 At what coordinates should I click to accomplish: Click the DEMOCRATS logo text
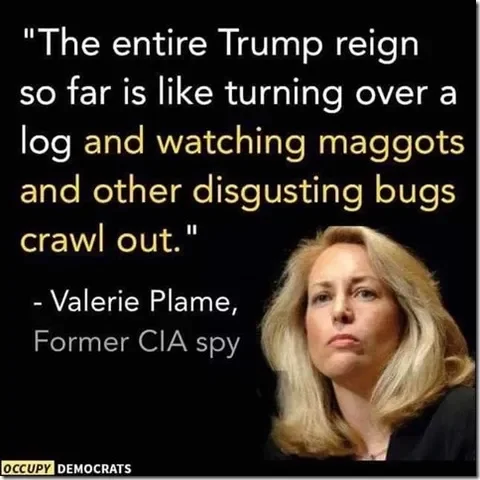(x=94, y=469)
